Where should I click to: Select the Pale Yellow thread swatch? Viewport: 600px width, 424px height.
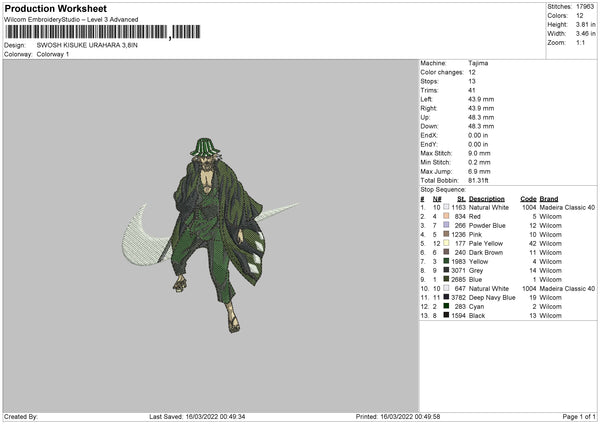pyautogui.click(x=446, y=243)
